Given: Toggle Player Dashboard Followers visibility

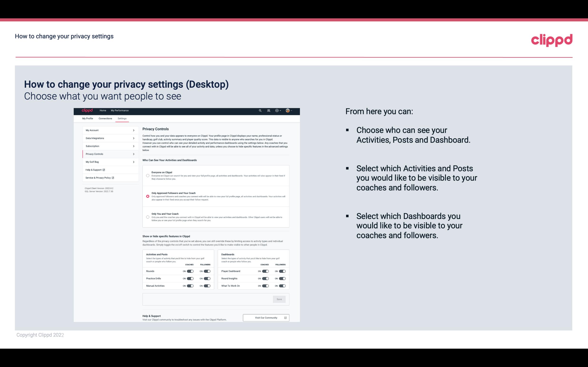Looking at the screenshot, I should [x=282, y=271].
